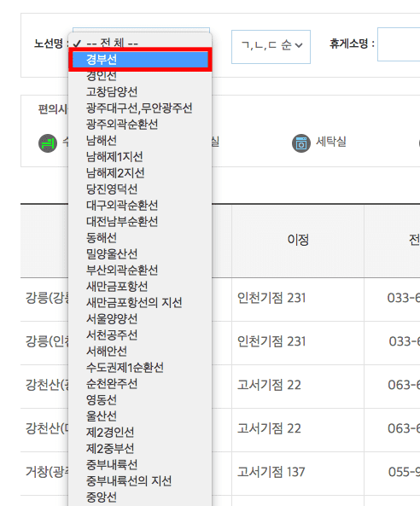Select the checked -- 전 체 -- option
Screen dimensions: 420x506
pos(140,43)
